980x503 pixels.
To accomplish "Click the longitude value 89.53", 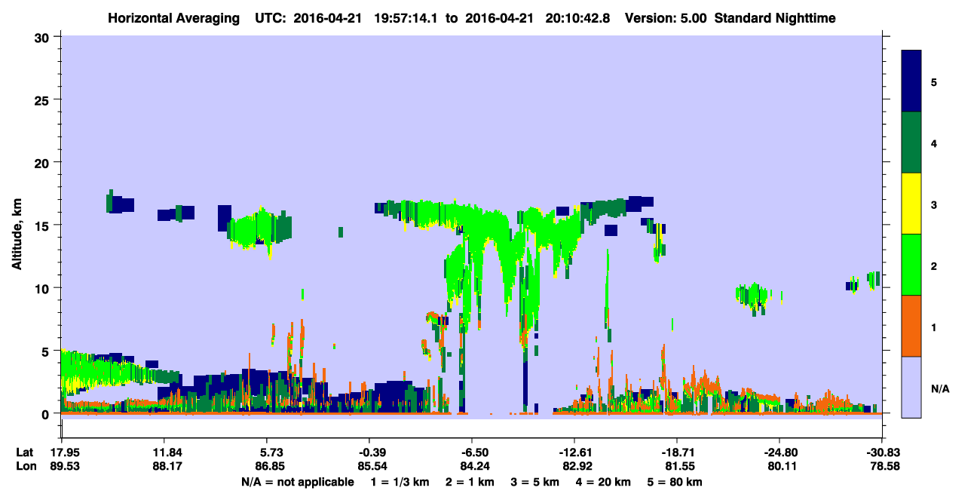I will click(65, 466).
